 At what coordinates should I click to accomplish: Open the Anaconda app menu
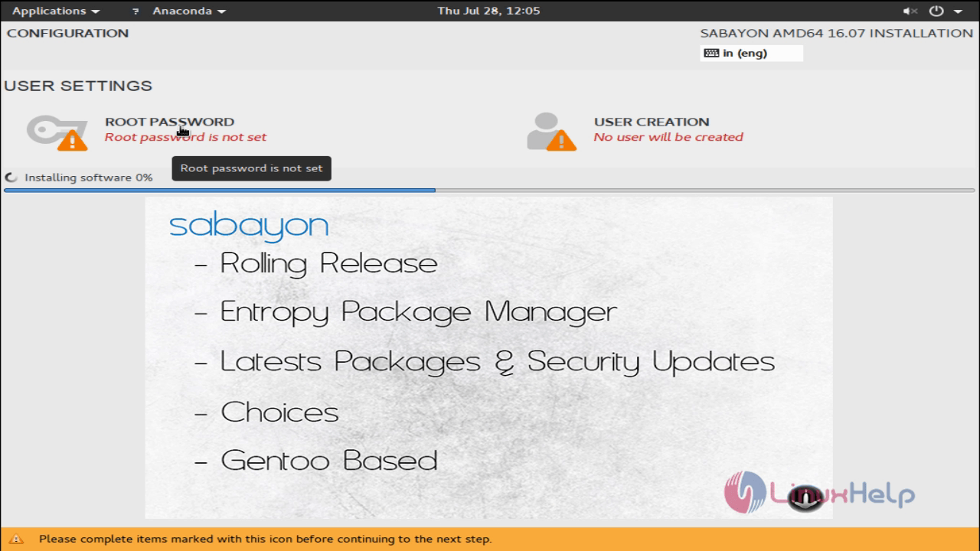[189, 11]
